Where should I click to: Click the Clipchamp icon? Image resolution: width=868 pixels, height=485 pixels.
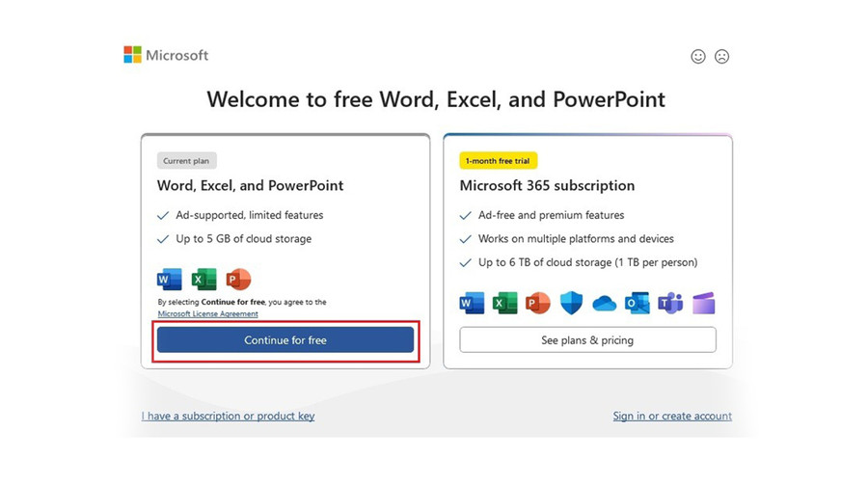(x=704, y=303)
